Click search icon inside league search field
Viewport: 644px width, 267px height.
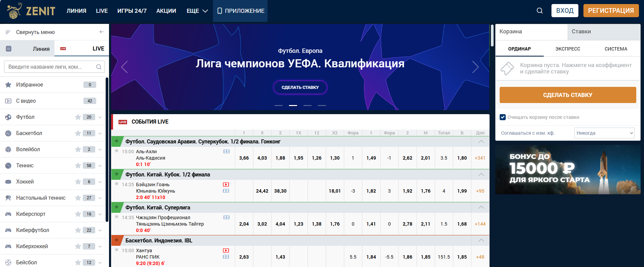[x=99, y=67]
